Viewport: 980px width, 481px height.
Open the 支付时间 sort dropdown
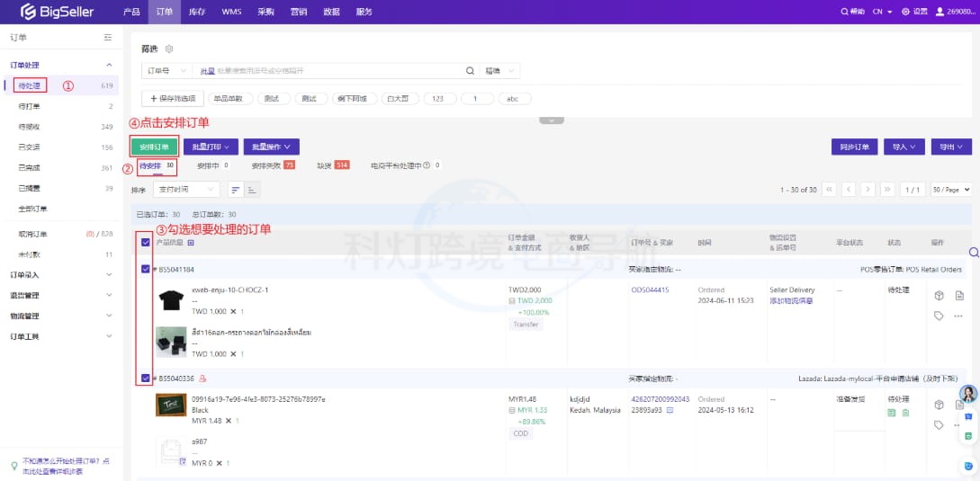[187, 190]
